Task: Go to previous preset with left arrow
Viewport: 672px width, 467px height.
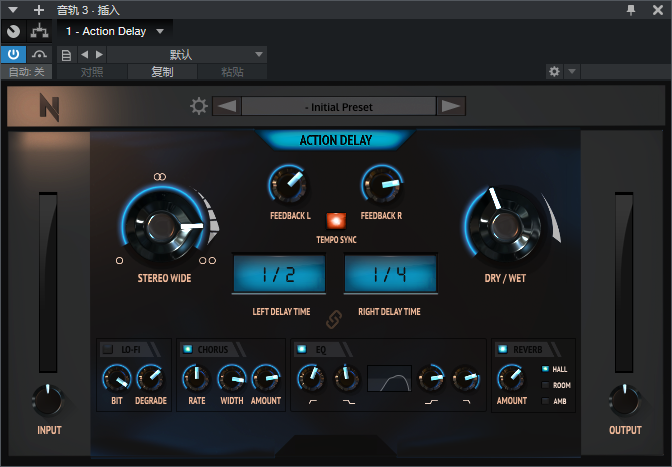Action: tap(228, 106)
